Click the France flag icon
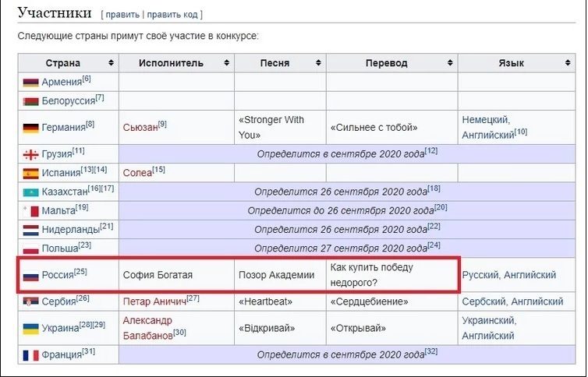 coord(30,355)
